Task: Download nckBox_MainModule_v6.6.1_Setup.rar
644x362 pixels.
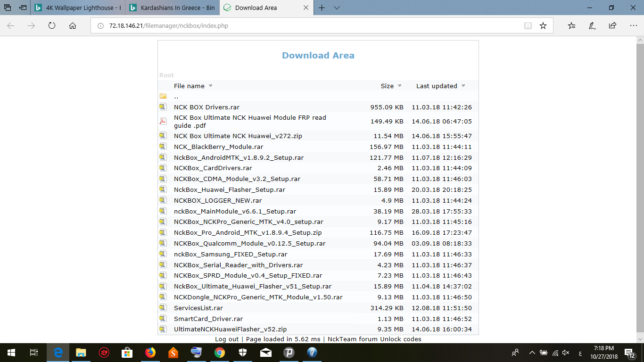Action: coord(235,211)
